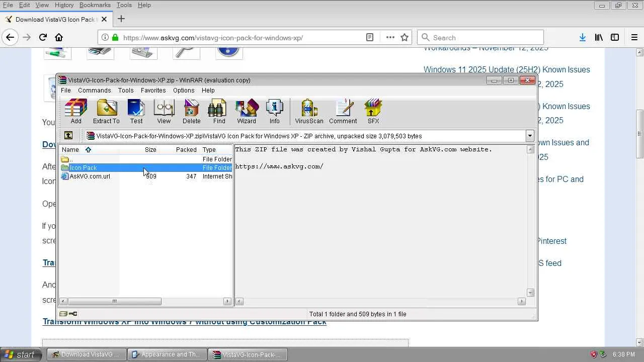The height and width of the screenshot is (362, 644).
Task: Click the Windows Start button
Action: [x=20, y=354]
